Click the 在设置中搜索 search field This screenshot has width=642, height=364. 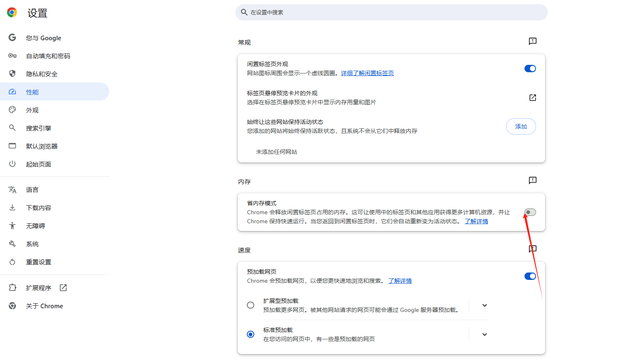tap(391, 12)
